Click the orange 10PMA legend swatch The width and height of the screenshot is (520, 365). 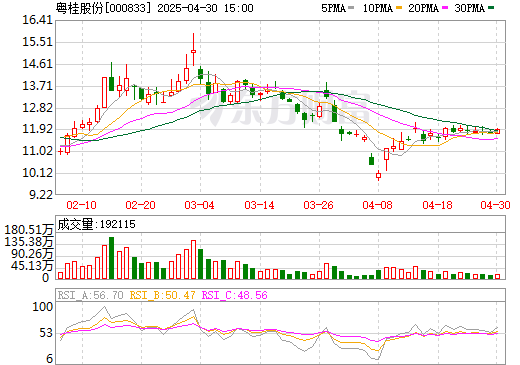399,8
